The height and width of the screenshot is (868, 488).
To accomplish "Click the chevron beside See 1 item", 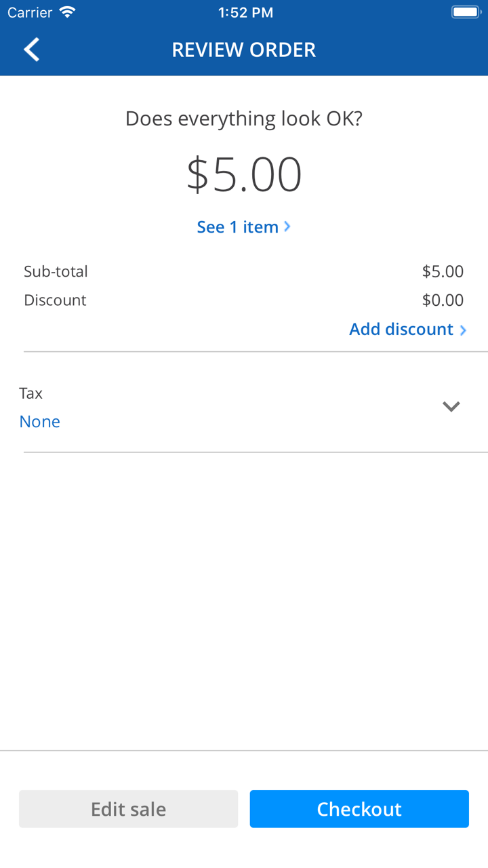I will click(x=287, y=226).
